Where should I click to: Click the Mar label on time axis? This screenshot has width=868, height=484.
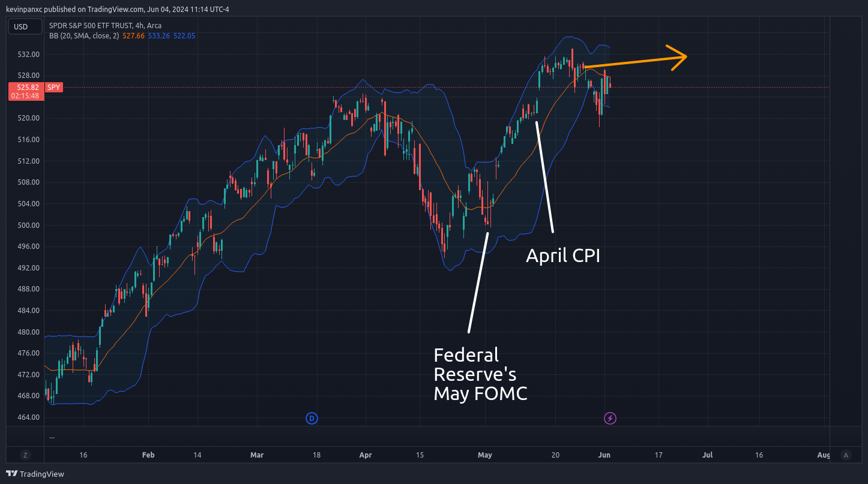(257, 455)
